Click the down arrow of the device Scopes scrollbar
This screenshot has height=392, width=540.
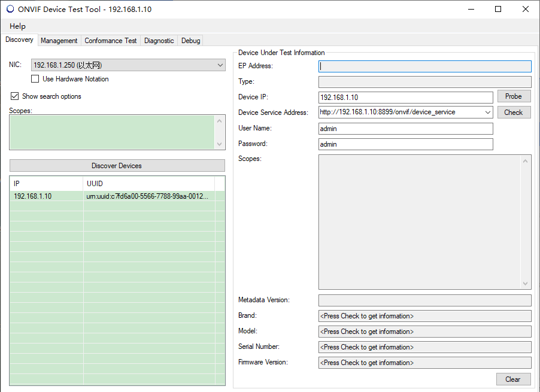(525, 284)
